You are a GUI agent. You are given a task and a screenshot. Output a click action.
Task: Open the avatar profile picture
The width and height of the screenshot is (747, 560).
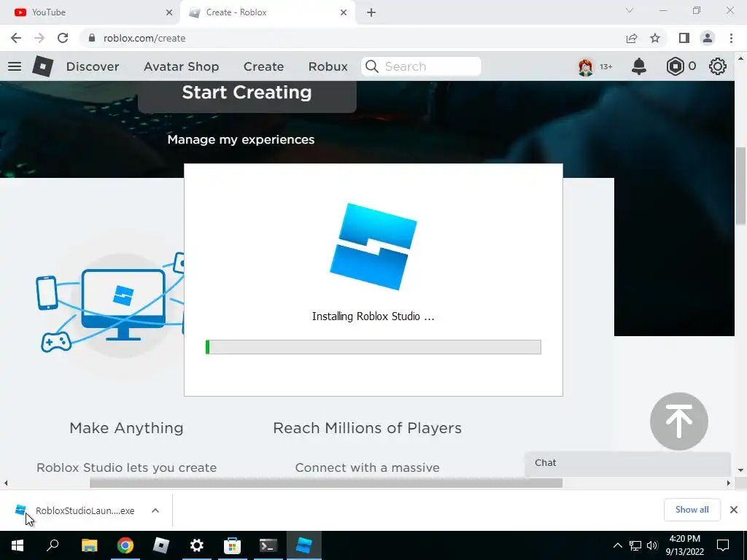click(x=586, y=66)
